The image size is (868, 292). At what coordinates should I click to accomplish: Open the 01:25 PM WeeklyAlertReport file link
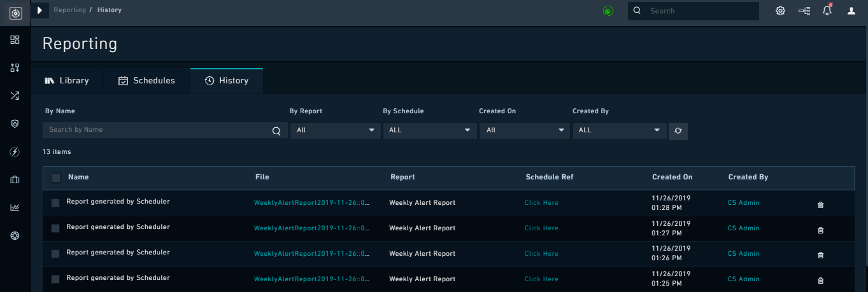click(312, 279)
